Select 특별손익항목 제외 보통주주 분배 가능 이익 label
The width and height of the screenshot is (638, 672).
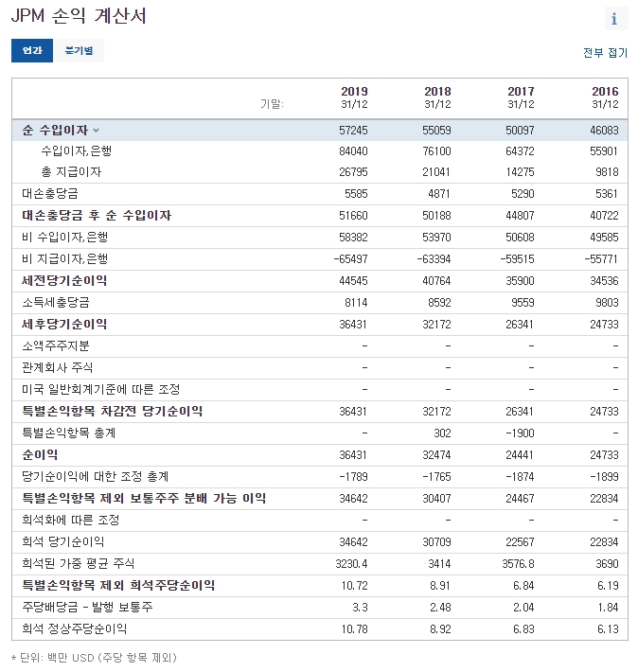pyautogui.click(x=144, y=498)
